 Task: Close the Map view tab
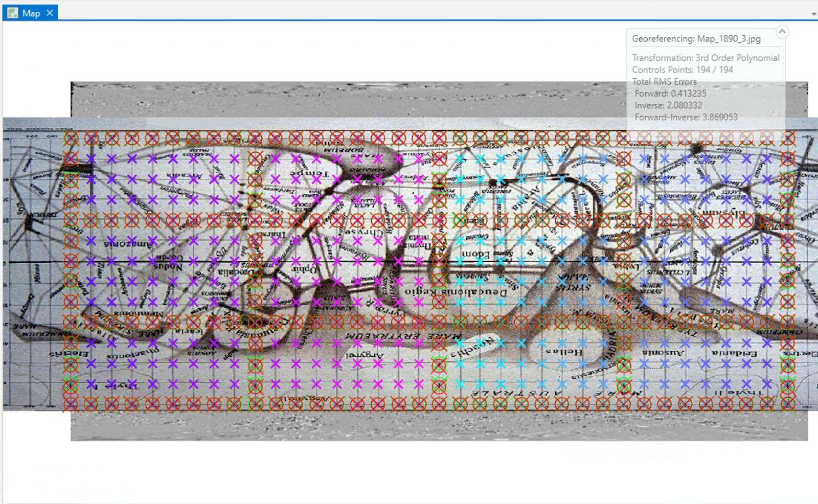pos(50,13)
